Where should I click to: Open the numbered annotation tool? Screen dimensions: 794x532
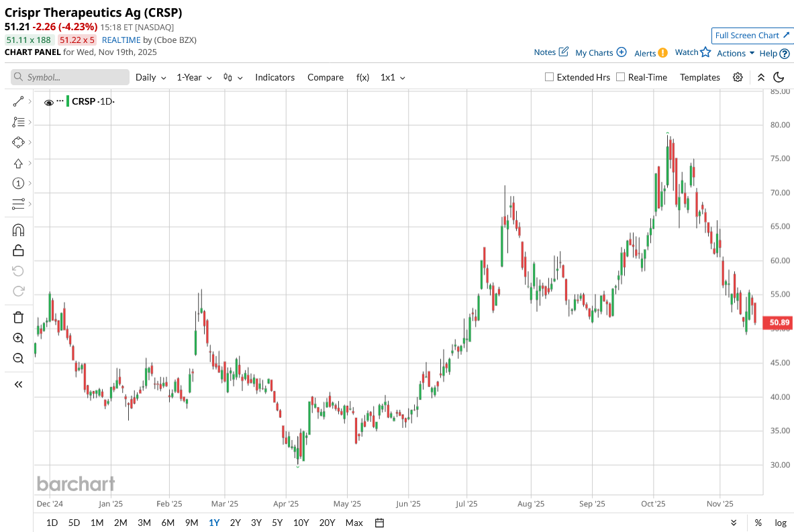tap(18, 183)
